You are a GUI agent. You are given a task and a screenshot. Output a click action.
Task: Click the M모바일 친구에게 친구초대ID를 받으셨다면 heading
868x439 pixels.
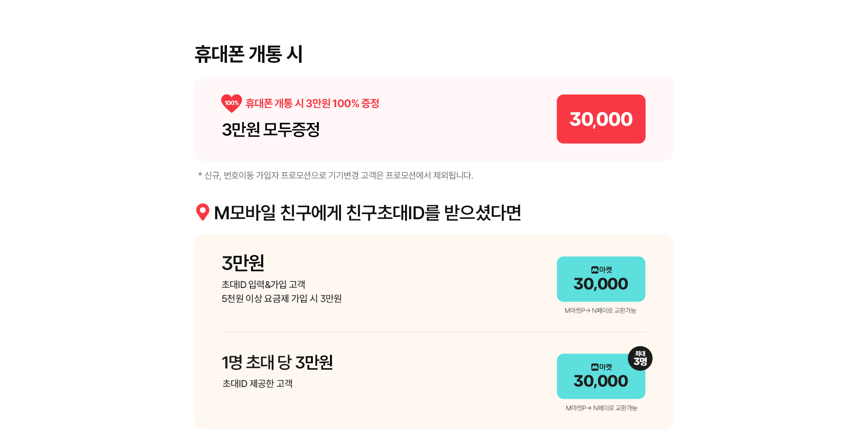(x=367, y=213)
